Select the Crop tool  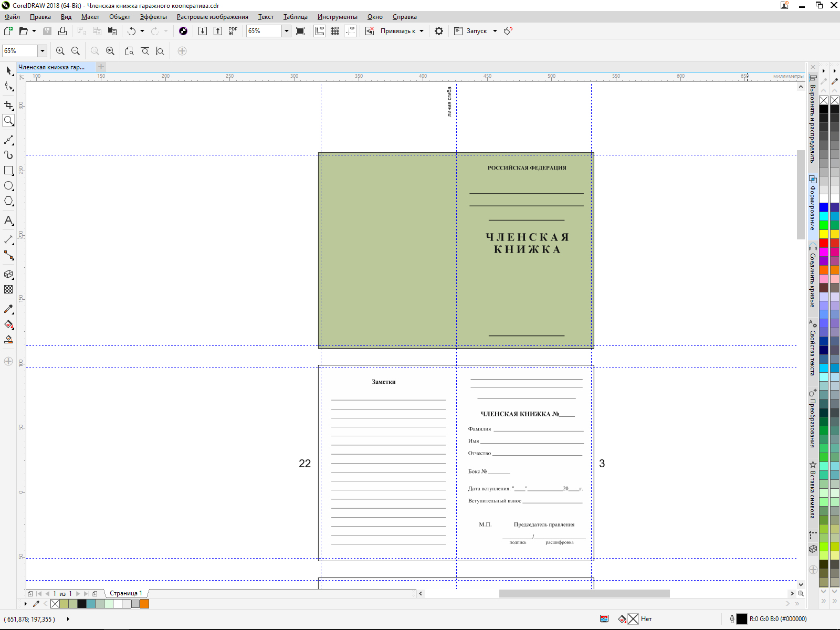[x=8, y=106]
